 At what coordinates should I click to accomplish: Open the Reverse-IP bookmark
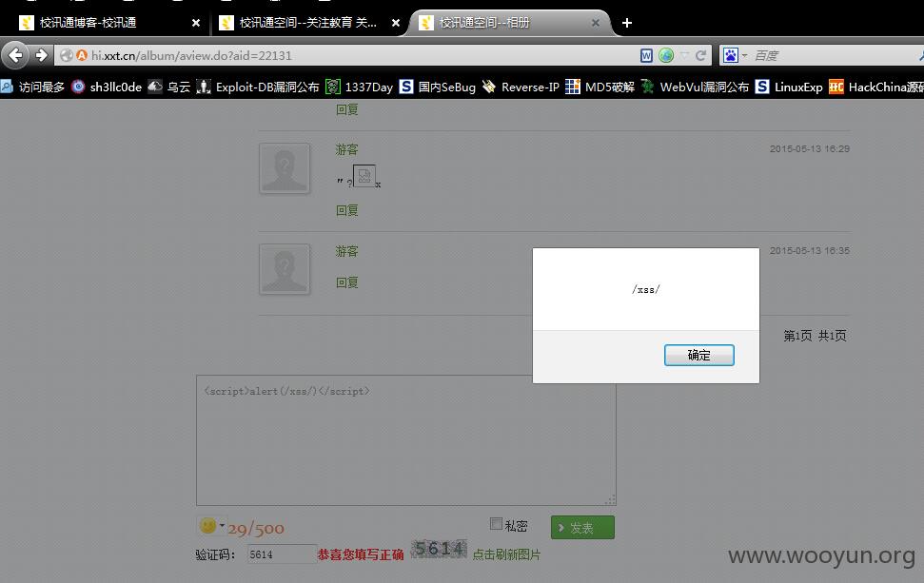pyautogui.click(x=521, y=87)
